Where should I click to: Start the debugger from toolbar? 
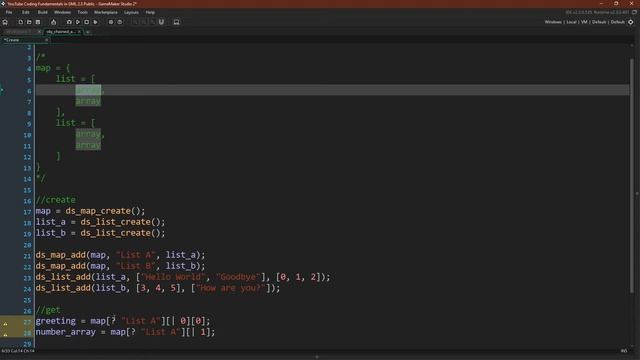[x=69, y=22]
